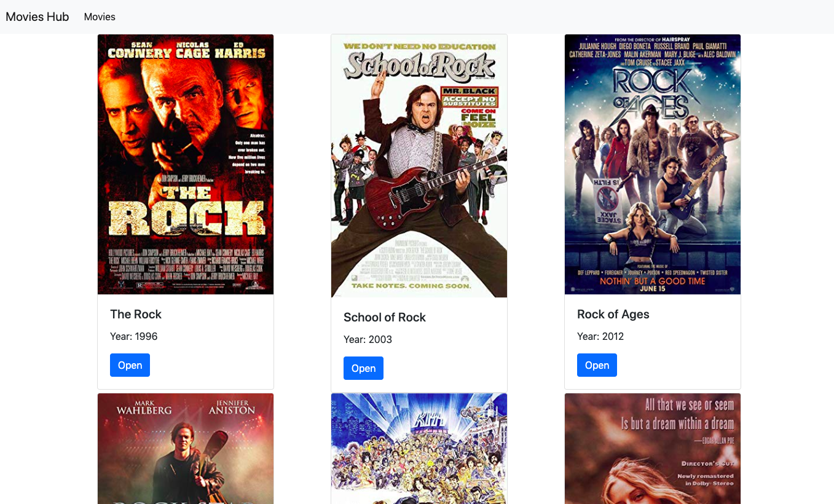This screenshot has width=834, height=504.
Task: Click the June 15 date on Rock of Ages poster
Action: pyautogui.click(x=652, y=289)
